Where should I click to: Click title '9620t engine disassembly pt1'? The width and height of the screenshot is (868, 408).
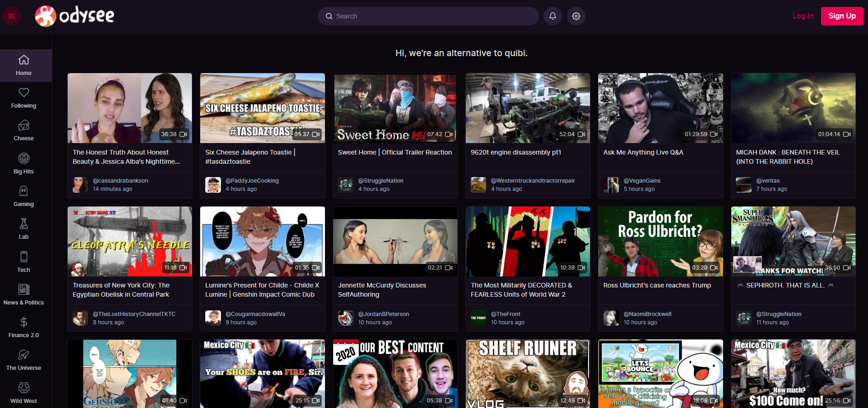coord(516,152)
